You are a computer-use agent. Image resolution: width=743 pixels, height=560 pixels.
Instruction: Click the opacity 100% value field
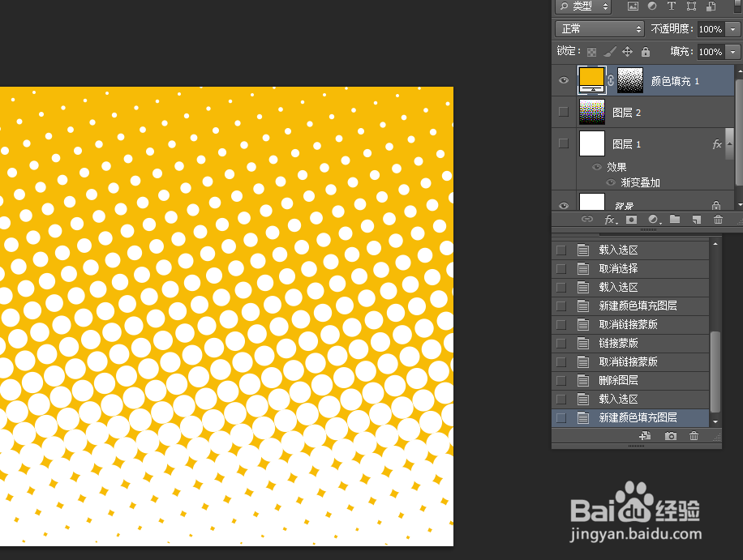pyautogui.click(x=711, y=29)
